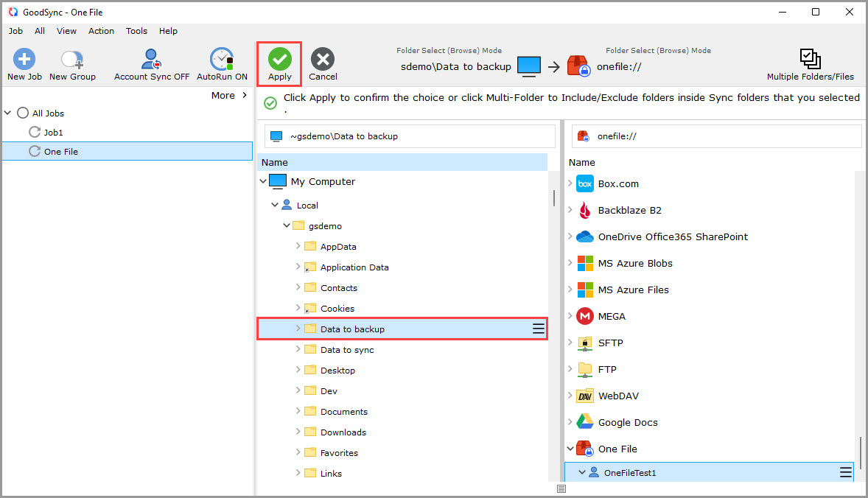Click the right path field onefile://

pyautogui.click(x=716, y=136)
